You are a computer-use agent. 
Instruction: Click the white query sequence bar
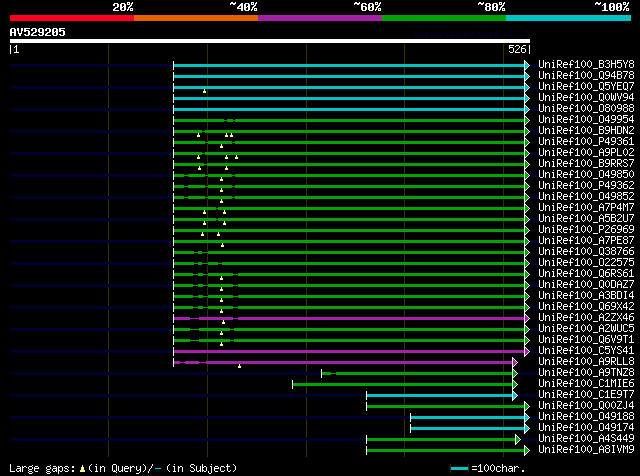(x=270, y=41)
